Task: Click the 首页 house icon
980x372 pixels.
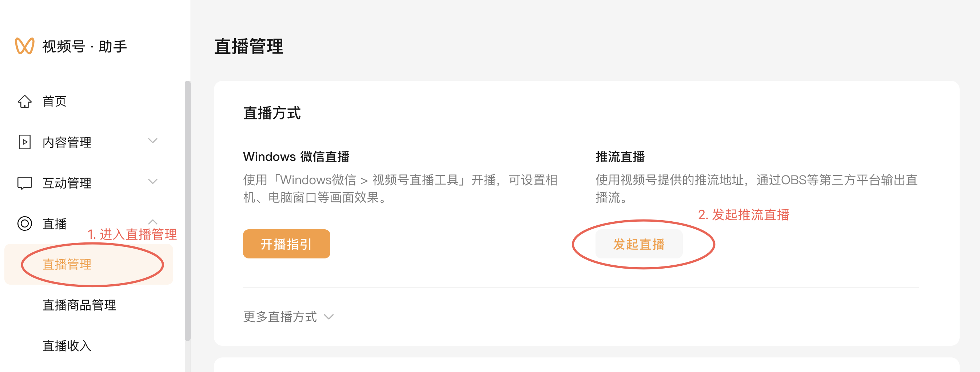Action: coord(25,102)
